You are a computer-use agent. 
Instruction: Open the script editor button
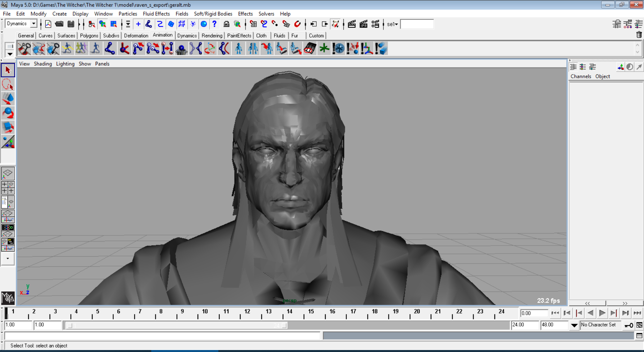639,336
